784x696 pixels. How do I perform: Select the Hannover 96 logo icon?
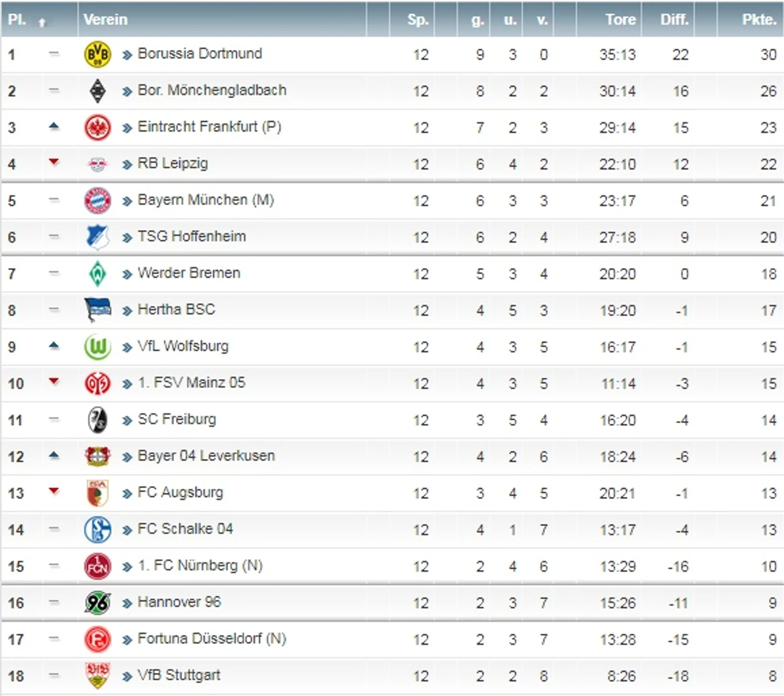coord(97,603)
